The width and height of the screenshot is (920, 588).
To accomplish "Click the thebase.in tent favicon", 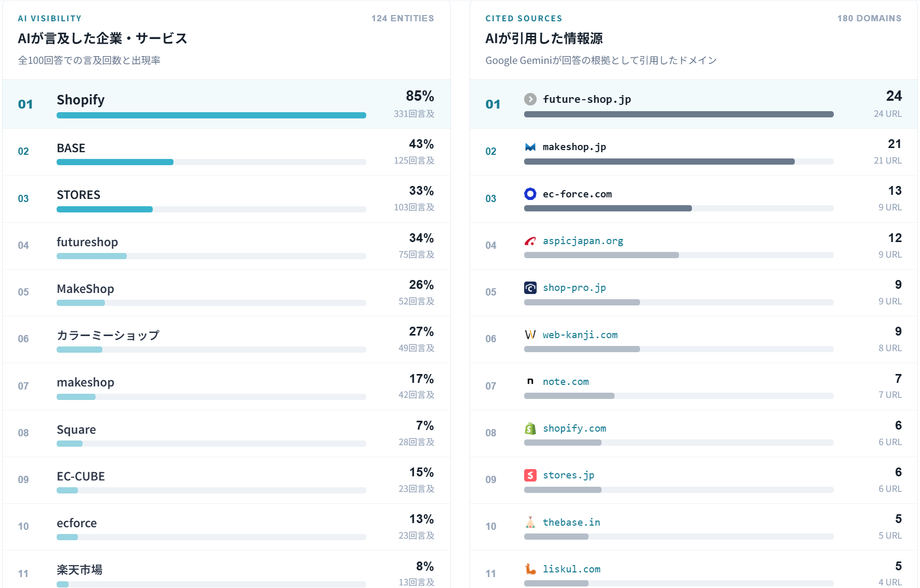I will tap(530, 522).
